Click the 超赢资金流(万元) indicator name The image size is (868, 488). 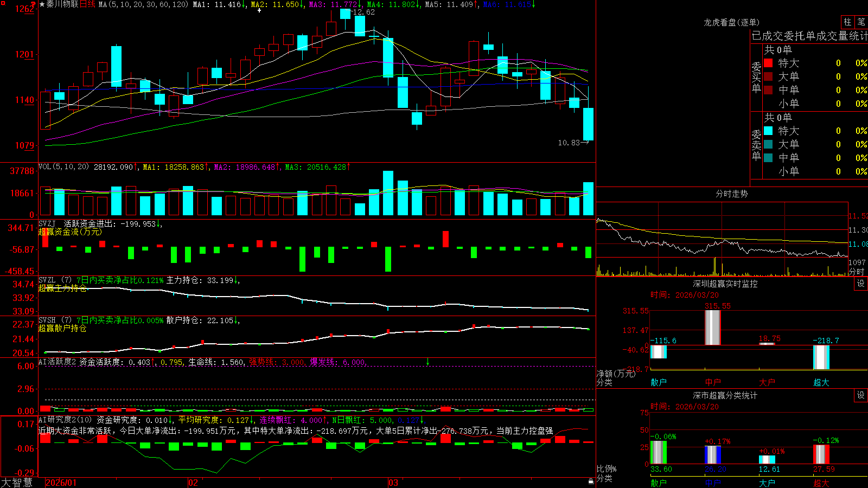coord(70,232)
